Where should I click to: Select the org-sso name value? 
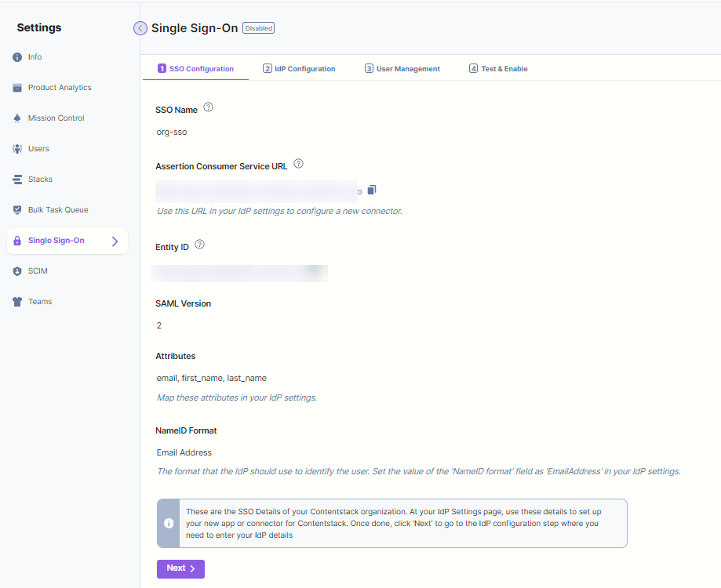tap(171, 132)
